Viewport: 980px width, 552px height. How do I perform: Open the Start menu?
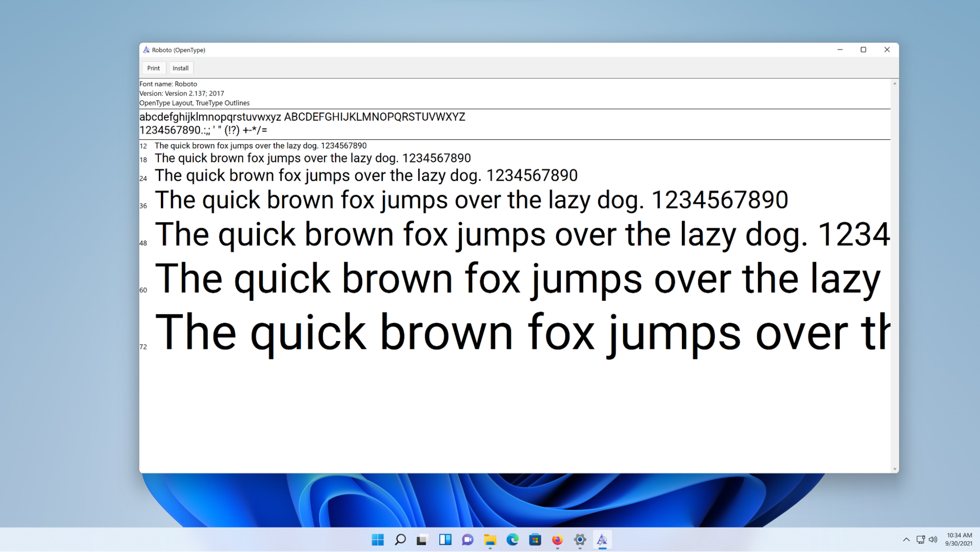(378, 540)
